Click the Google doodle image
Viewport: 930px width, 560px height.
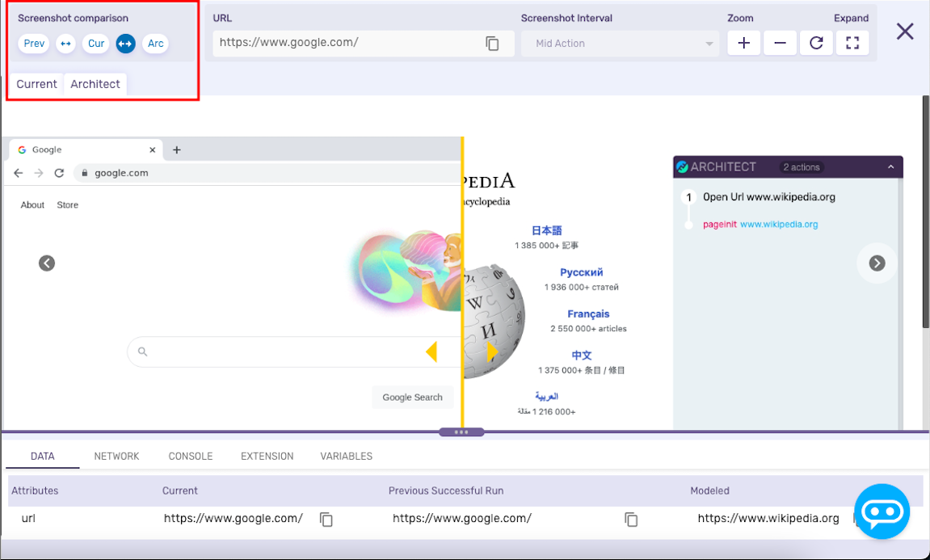[x=406, y=273]
